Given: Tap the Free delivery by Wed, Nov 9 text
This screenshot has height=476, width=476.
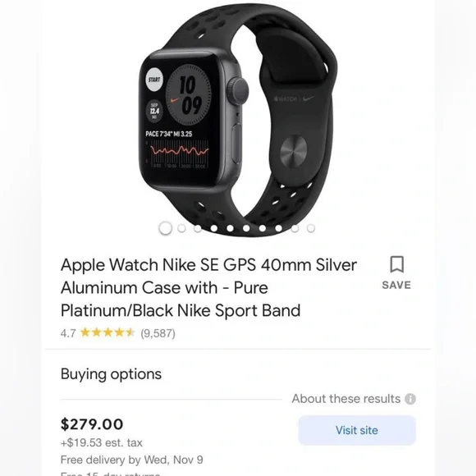Looking at the screenshot, I should (x=132, y=460).
